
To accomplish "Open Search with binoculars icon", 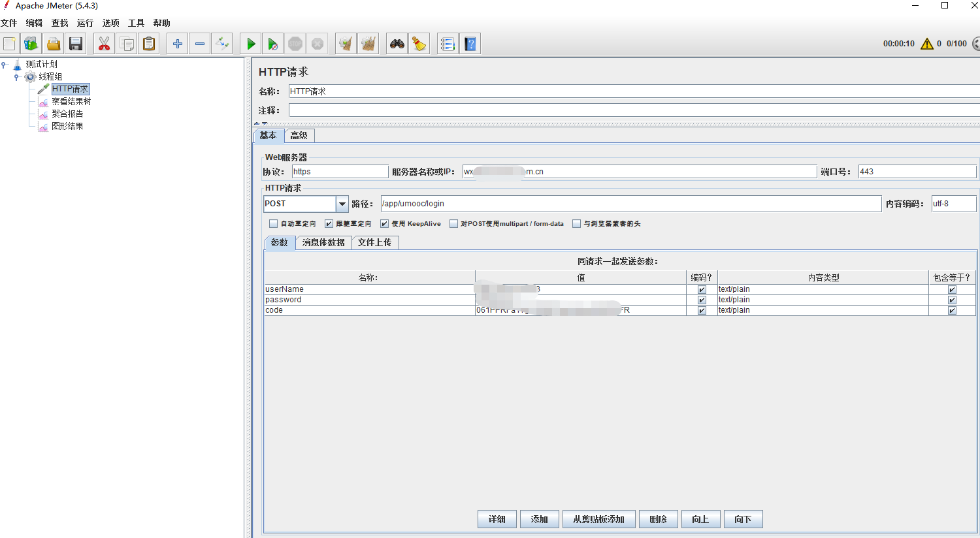I will pyautogui.click(x=397, y=44).
